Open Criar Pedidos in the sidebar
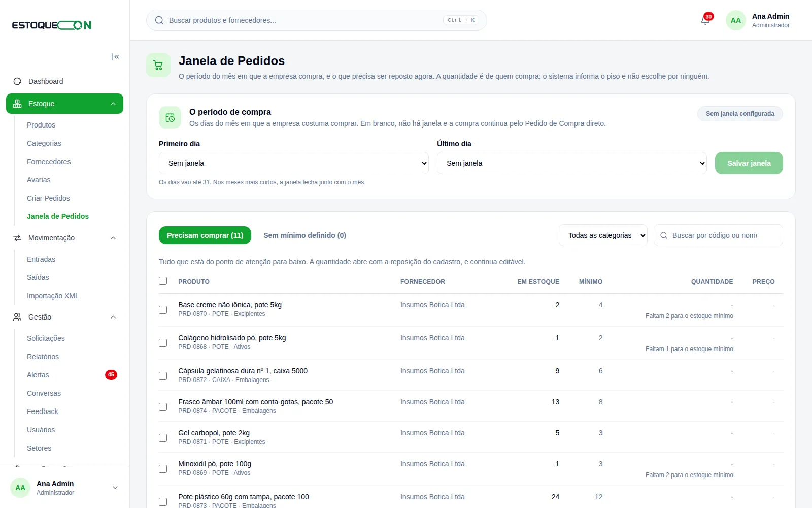The height and width of the screenshot is (508, 812). tap(48, 198)
